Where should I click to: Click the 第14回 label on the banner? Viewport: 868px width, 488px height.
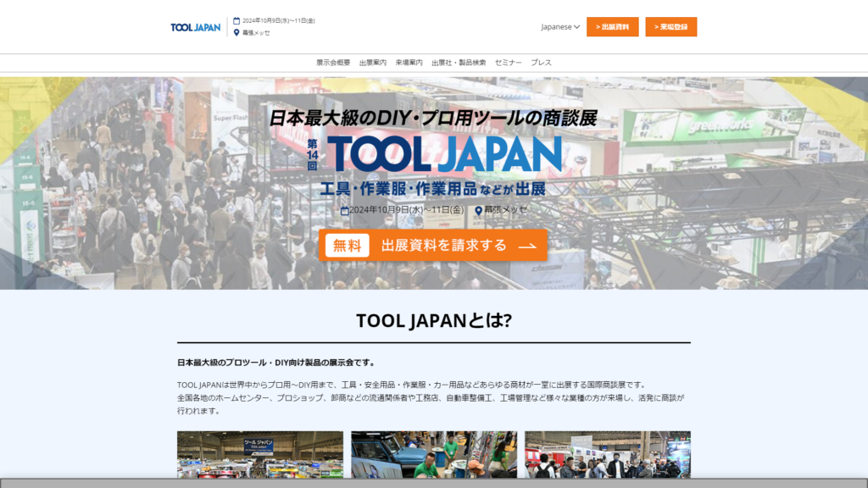[313, 155]
